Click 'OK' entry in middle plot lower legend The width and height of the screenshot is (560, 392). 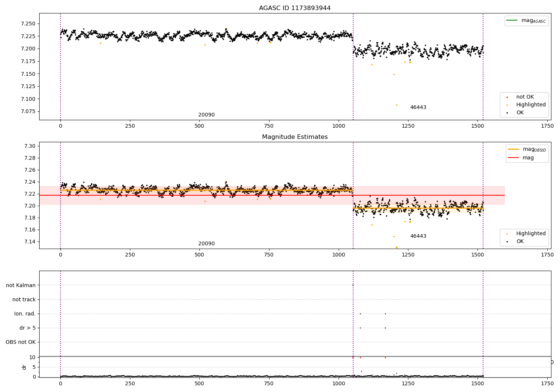[520, 242]
